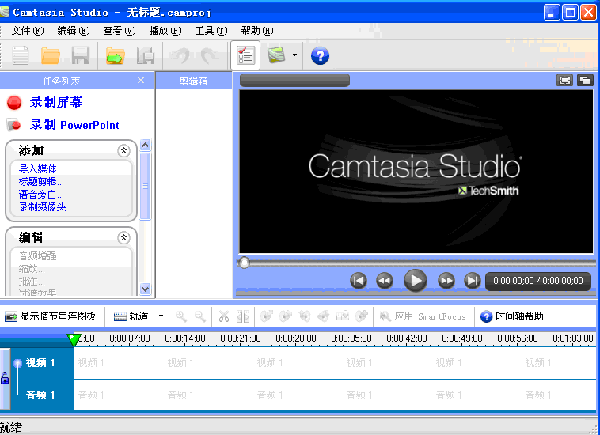Open the 帮助 menu
Screen dimensions: 600x435
click(x=257, y=31)
